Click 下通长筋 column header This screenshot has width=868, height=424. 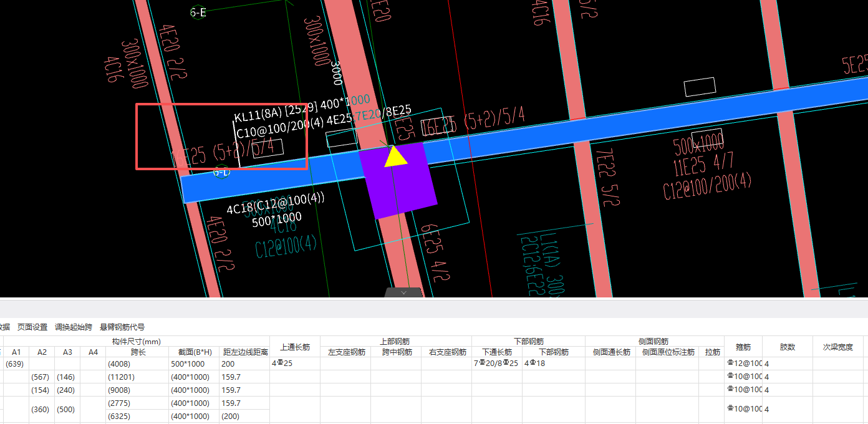497,352
